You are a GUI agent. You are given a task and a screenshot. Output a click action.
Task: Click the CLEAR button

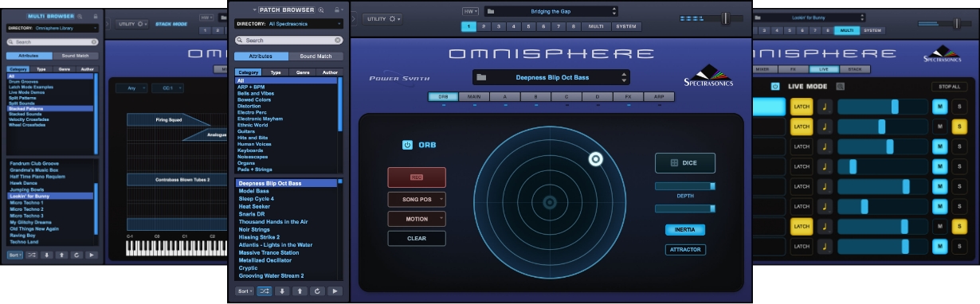click(417, 238)
